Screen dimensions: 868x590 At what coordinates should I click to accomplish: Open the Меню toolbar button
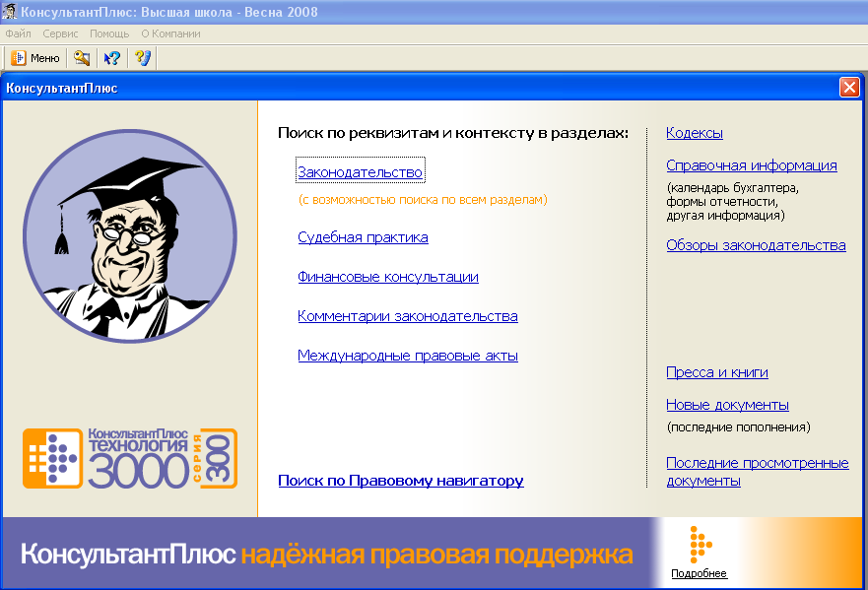coord(35,58)
